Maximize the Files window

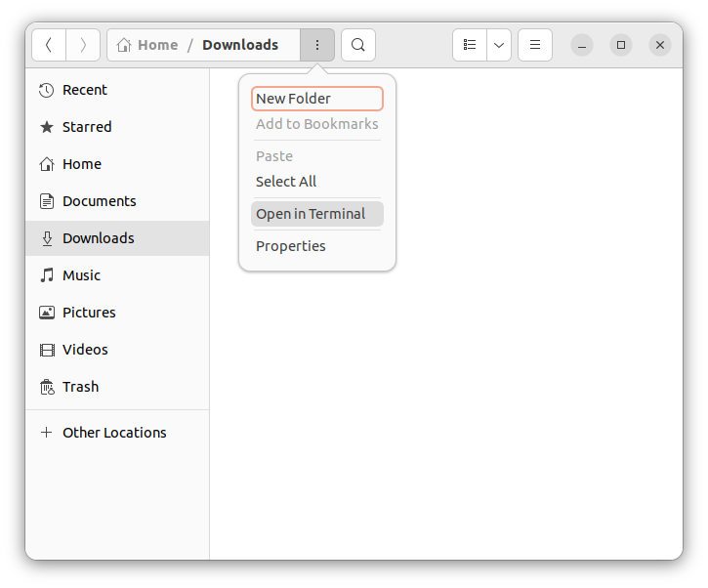[621, 45]
